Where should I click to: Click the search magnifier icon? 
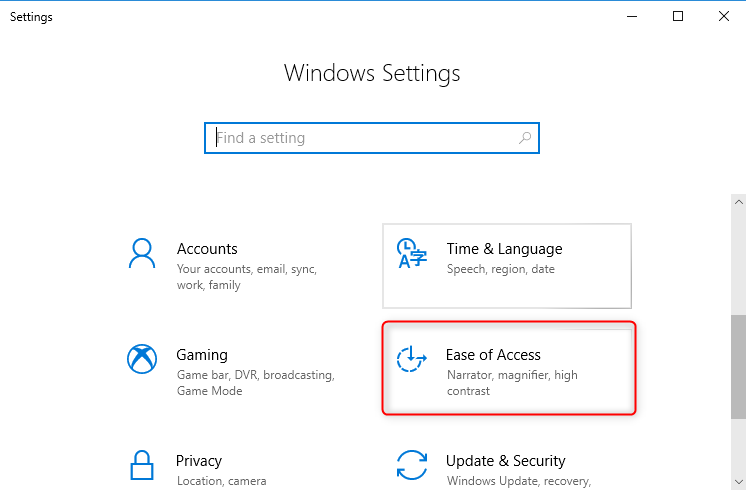tap(525, 138)
